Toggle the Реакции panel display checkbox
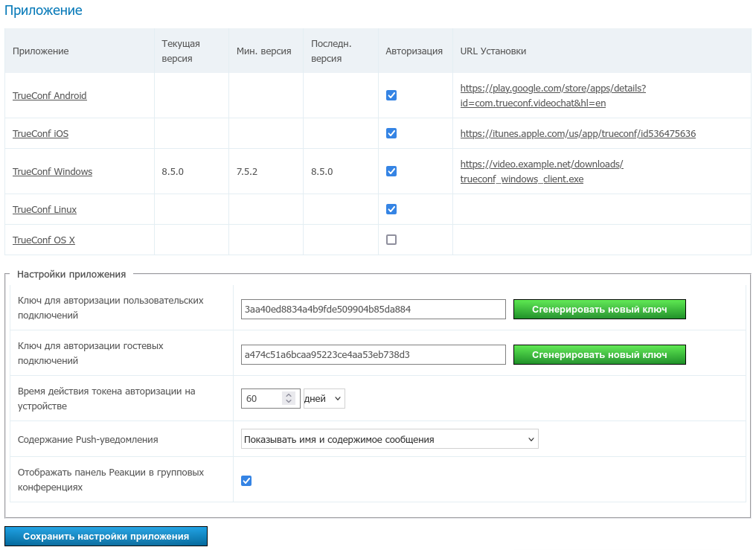The width and height of the screenshot is (756, 550). [246, 481]
